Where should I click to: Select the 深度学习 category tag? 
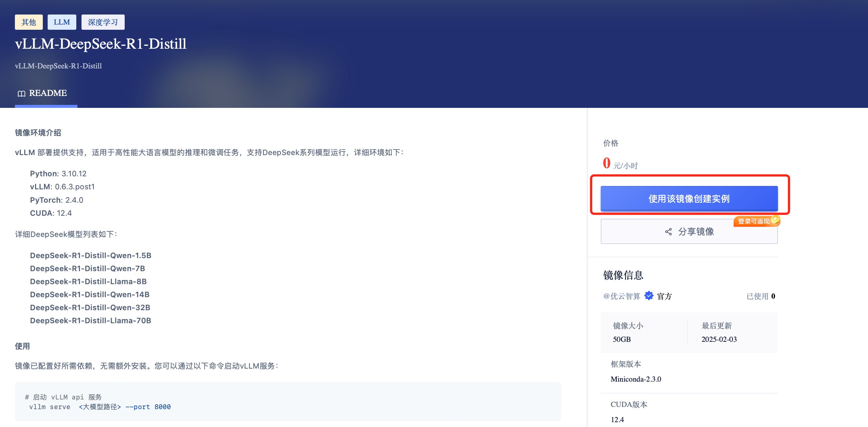coord(103,22)
